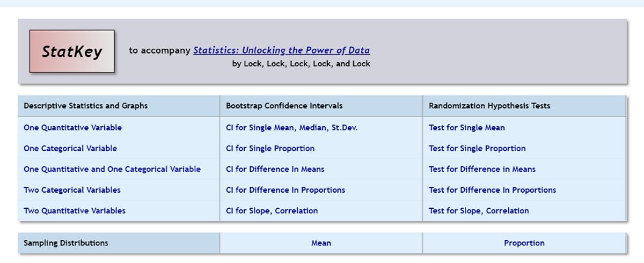Go to Test for Slope, Correlation
The image size is (644, 263).
tap(479, 211)
